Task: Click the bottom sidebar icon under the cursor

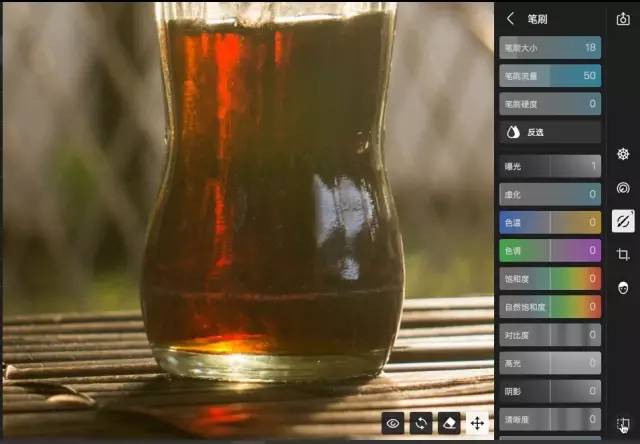Action: point(623,424)
